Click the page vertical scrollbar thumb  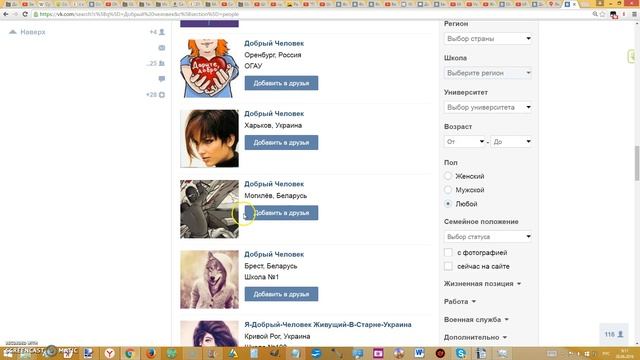point(637,163)
